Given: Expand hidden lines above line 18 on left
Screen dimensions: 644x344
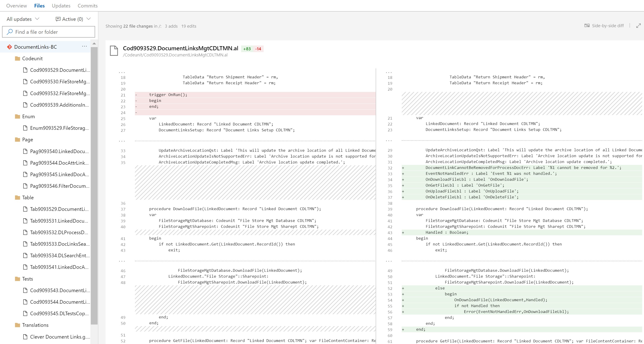Looking at the screenshot, I should [122, 72].
